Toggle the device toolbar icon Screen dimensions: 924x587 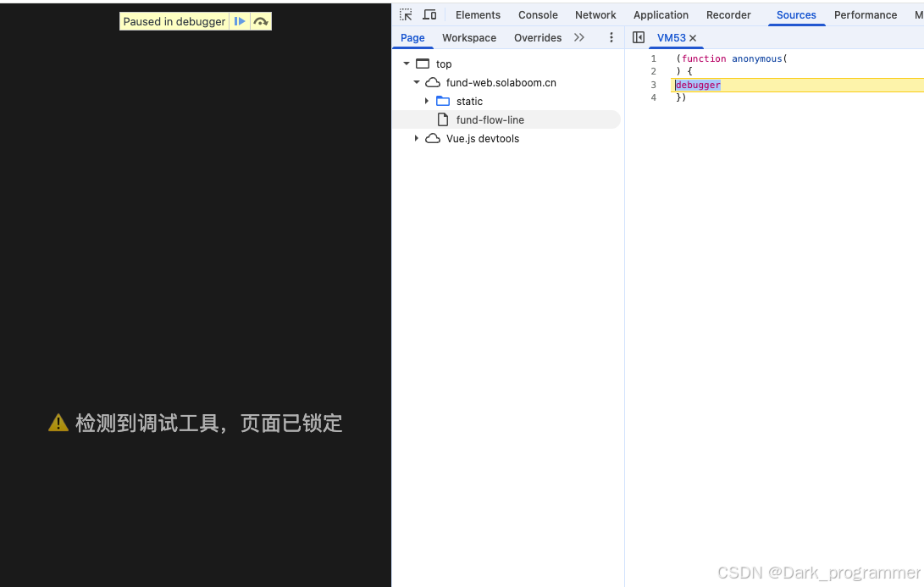point(429,14)
